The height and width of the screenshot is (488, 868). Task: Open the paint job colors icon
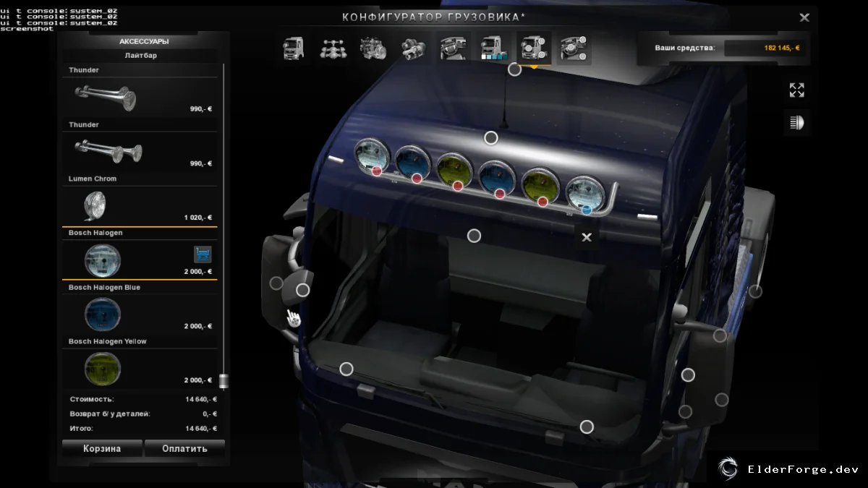[x=493, y=48]
